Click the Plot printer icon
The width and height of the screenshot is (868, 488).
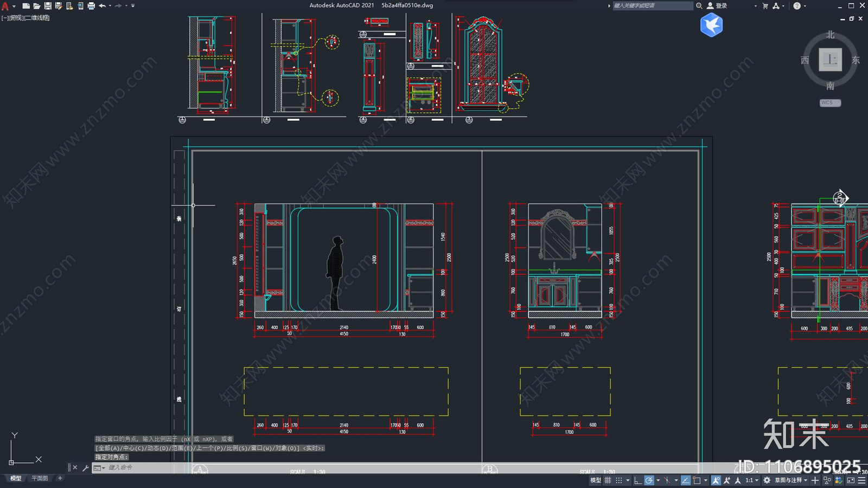[x=91, y=6]
